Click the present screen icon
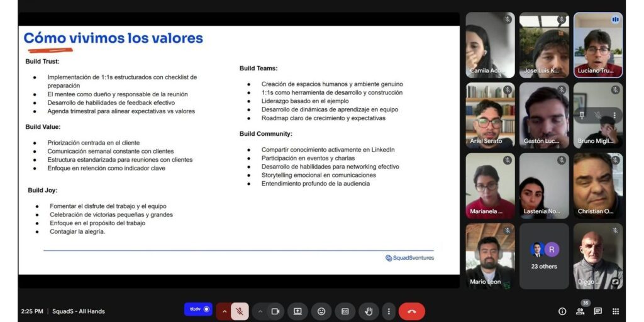The width and height of the screenshot is (644, 322). [297, 311]
